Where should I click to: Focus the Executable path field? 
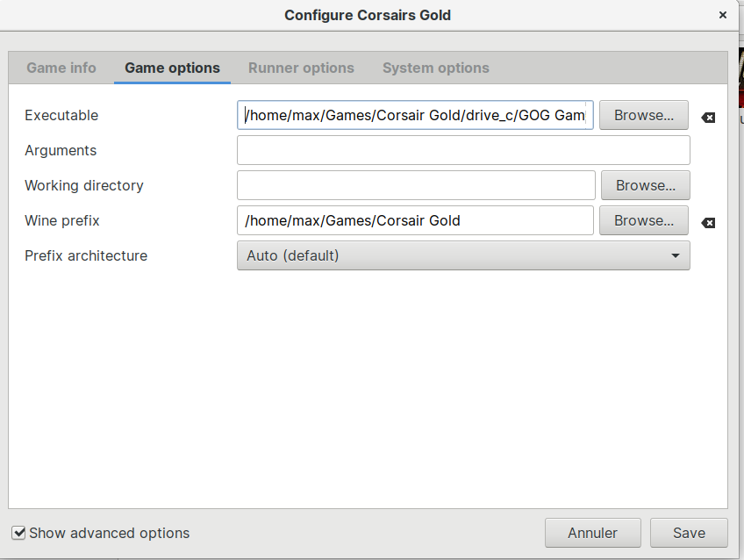415,115
